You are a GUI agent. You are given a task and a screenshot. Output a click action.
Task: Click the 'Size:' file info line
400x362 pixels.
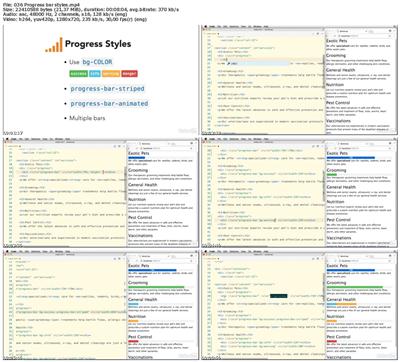(x=91, y=10)
